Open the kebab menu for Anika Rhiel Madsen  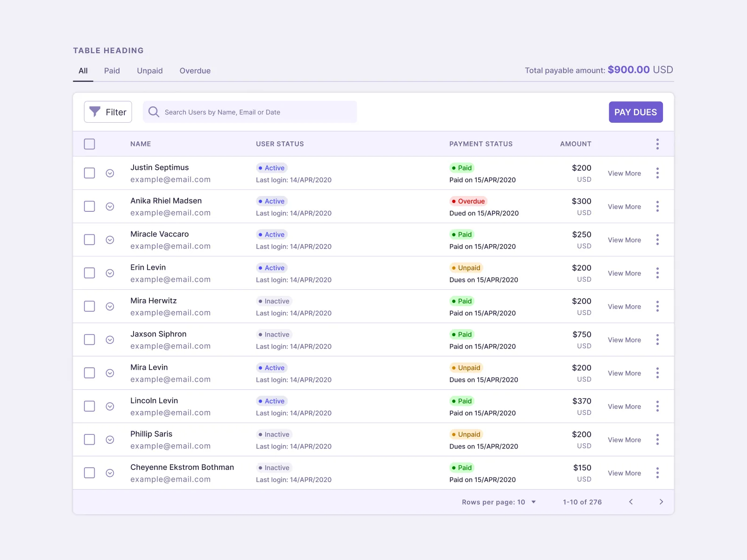[x=657, y=206]
